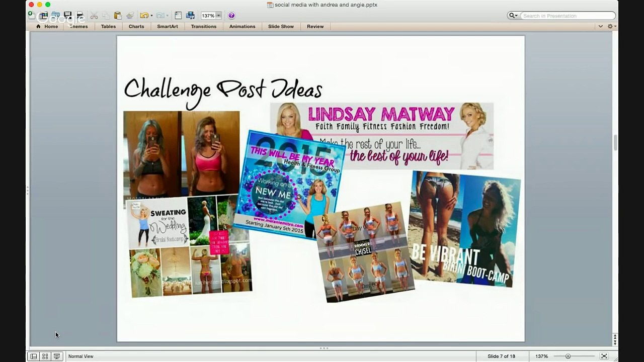Go to next slide double-arrow button

pos(615,343)
